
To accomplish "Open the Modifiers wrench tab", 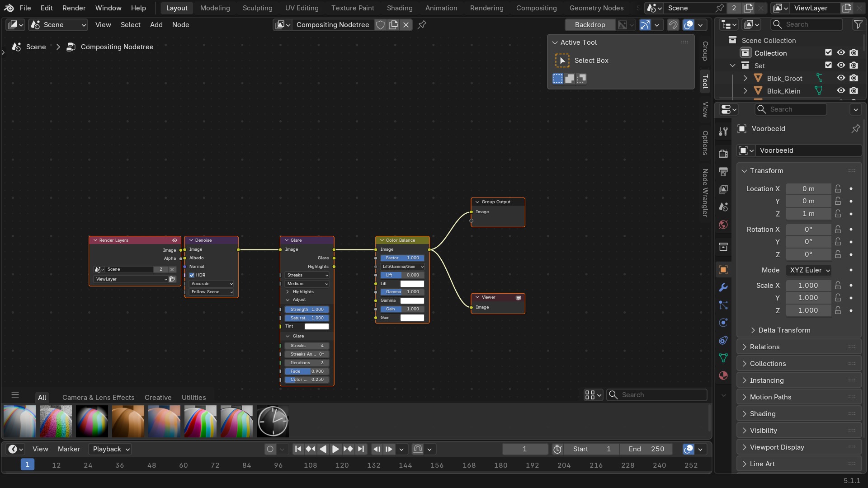I will coord(723,287).
